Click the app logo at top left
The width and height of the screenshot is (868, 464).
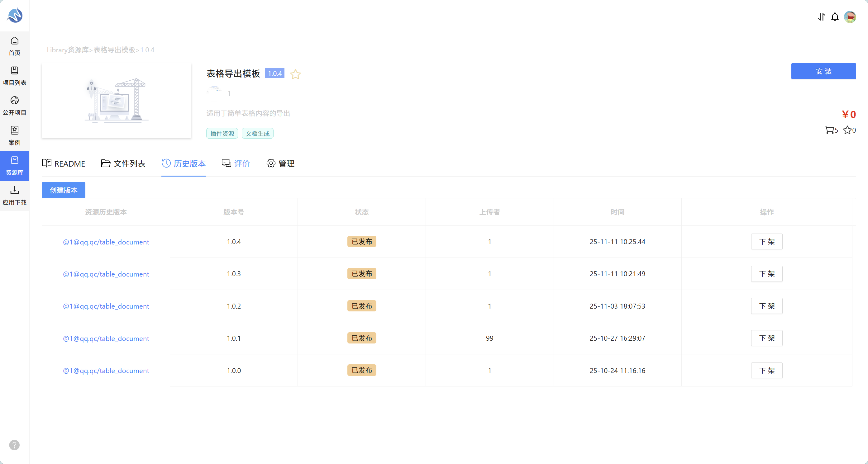pos(15,16)
